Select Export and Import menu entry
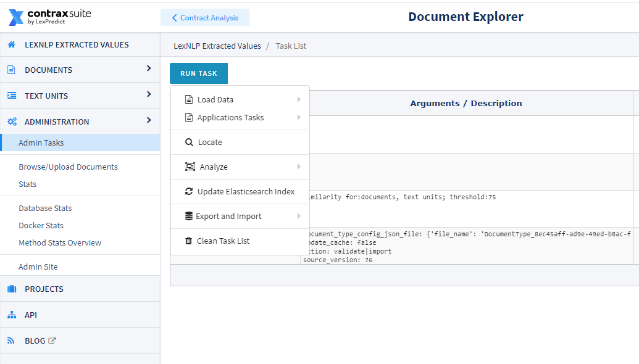 coord(240,216)
